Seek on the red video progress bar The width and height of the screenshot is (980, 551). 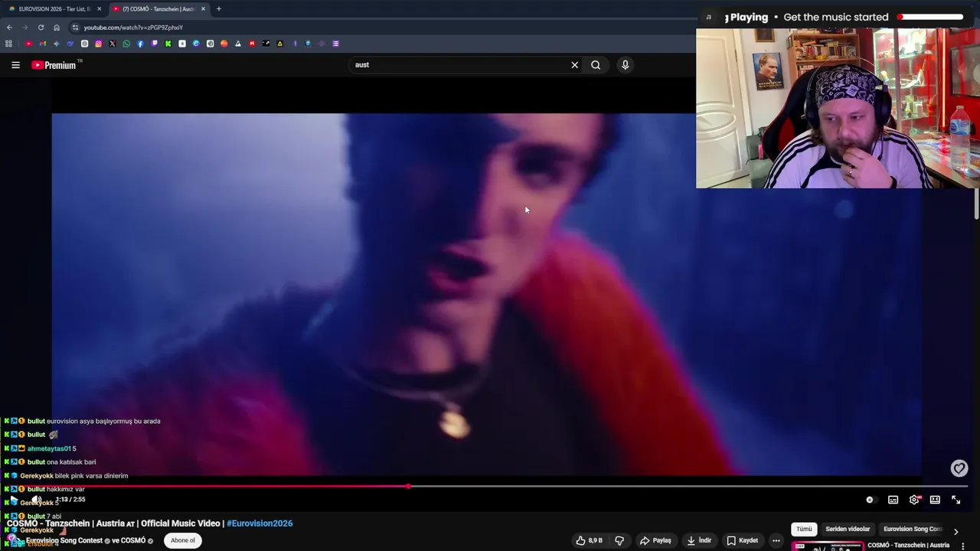pos(486,486)
